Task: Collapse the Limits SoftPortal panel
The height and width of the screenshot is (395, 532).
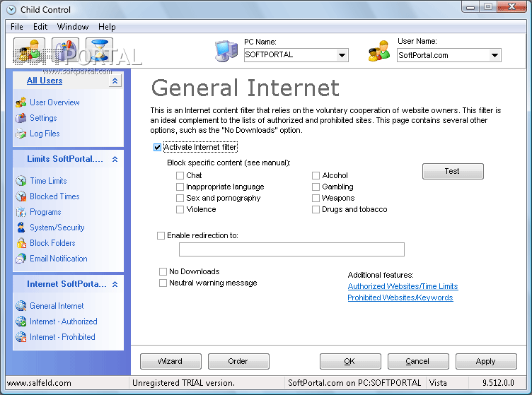Action: (x=115, y=159)
